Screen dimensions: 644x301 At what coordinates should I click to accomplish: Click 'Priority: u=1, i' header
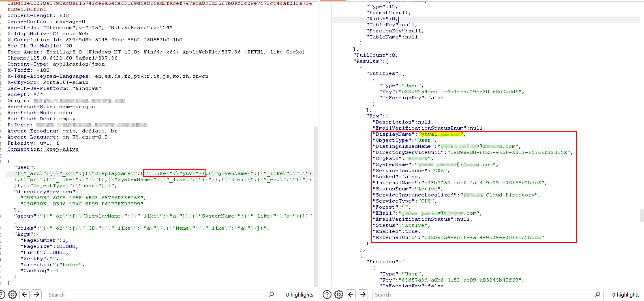tap(33, 143)
